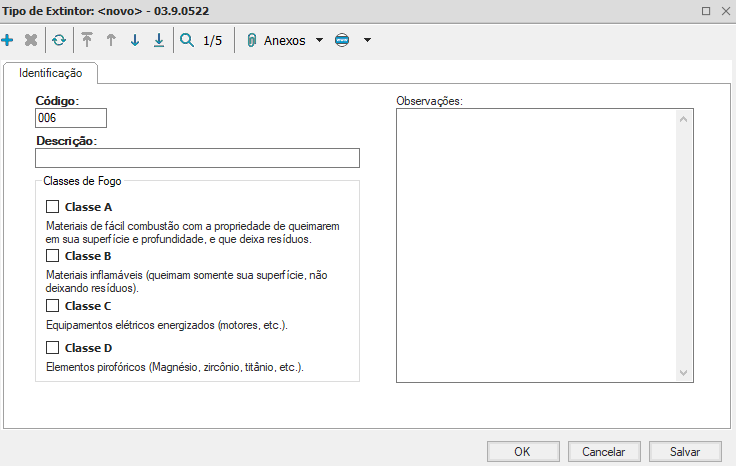
Task: Open the Anexos dropdown arrow
Action: (319, 41)
